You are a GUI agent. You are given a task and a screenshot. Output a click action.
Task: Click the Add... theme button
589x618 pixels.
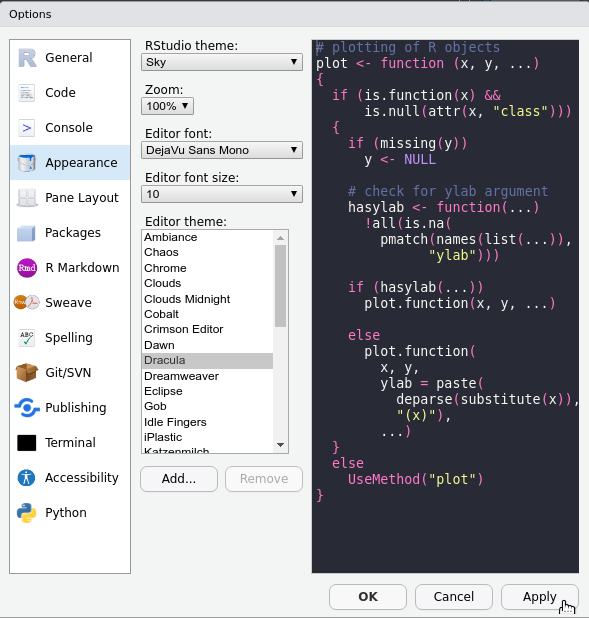[179, 479]
